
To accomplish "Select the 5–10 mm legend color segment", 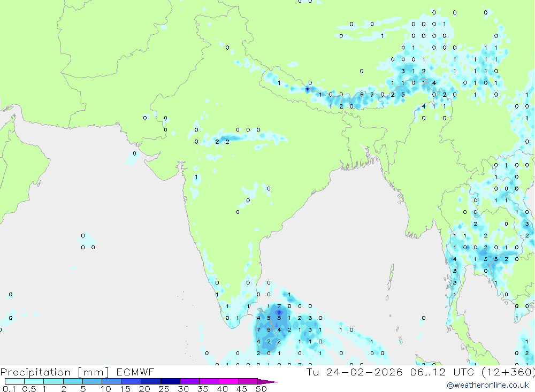I will [93, 381].
